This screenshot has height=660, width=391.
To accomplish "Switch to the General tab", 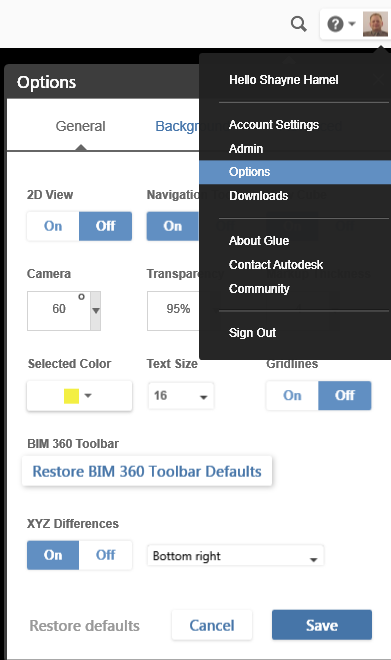I will click(80, 126).
